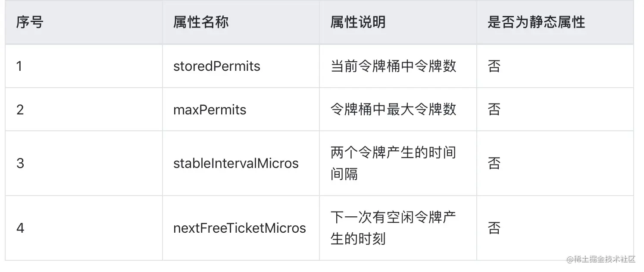Click 否 in the nextFreeTicketMicros row
Viewport: 644px width, 272px height.
point(494,228)
